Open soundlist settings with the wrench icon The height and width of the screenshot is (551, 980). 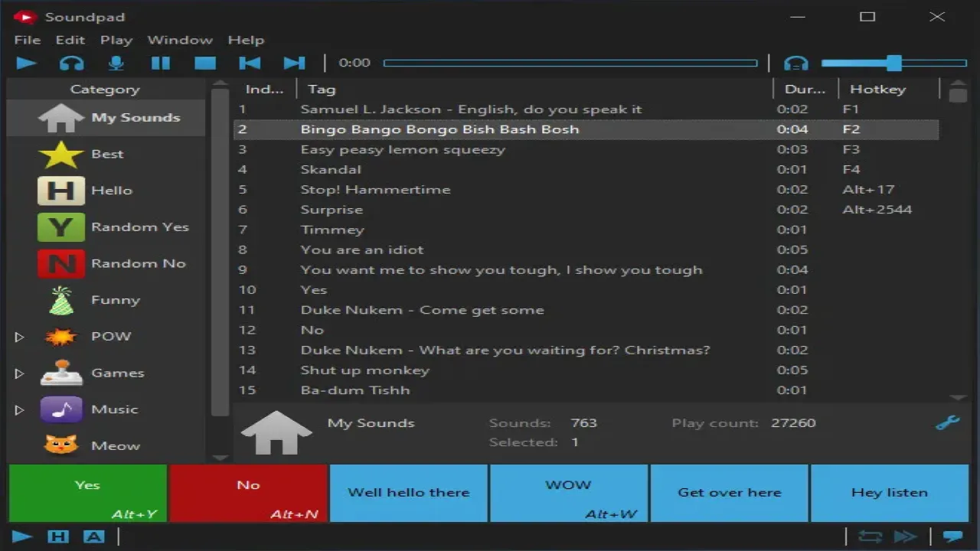click(x=948, y=422)
